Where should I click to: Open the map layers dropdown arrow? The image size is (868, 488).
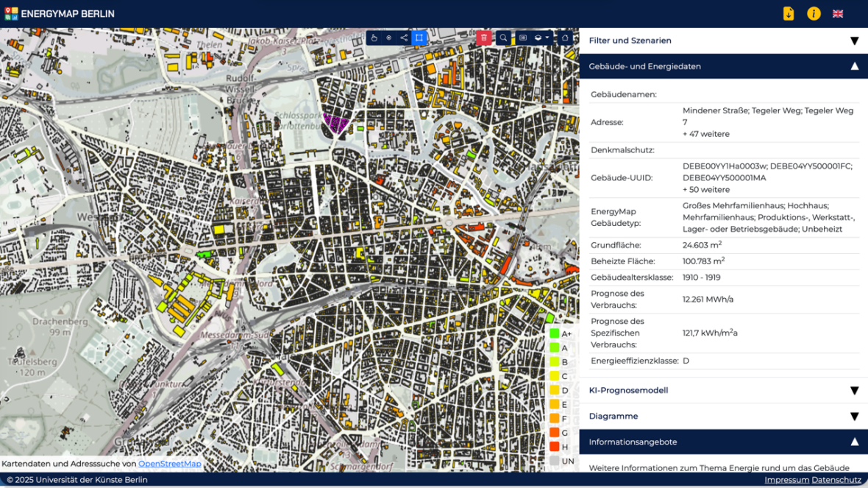pos(547,37)
